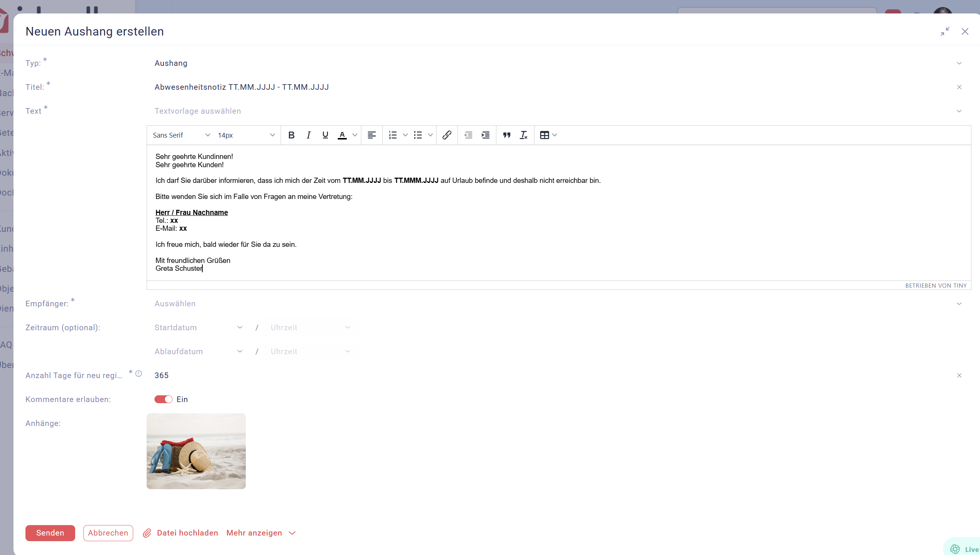This screenshot has width=980, height=555.
Task: Expand Mehr anzeigen options
Action: [261, 533]
